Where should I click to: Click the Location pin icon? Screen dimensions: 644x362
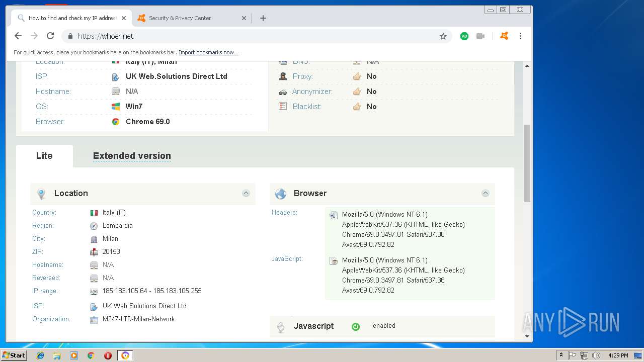[41, 194]
